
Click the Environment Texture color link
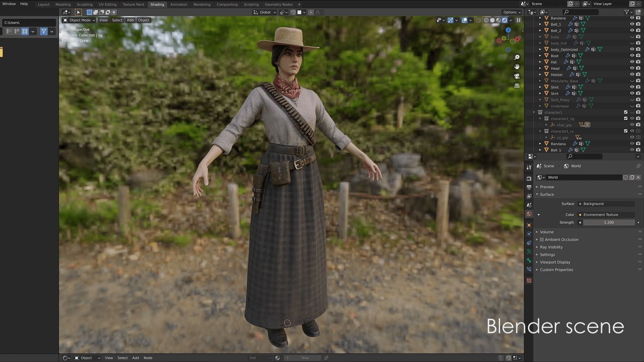pos(606,215)
